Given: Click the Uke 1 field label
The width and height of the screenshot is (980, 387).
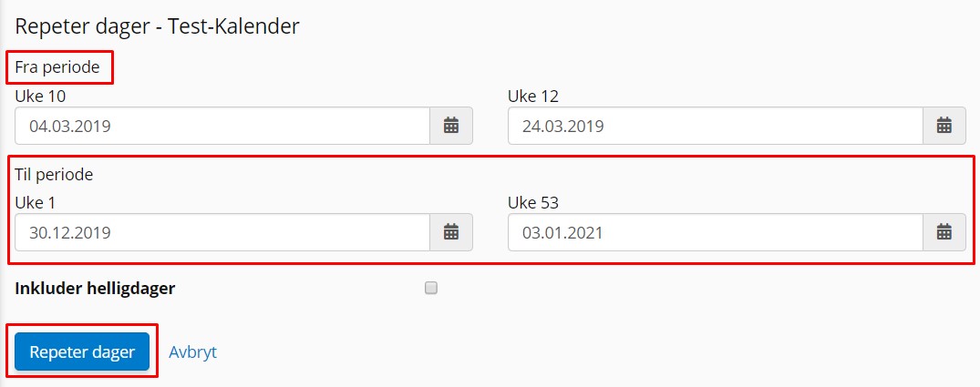Looking at the screenshot, I should (x=36, y=202).
